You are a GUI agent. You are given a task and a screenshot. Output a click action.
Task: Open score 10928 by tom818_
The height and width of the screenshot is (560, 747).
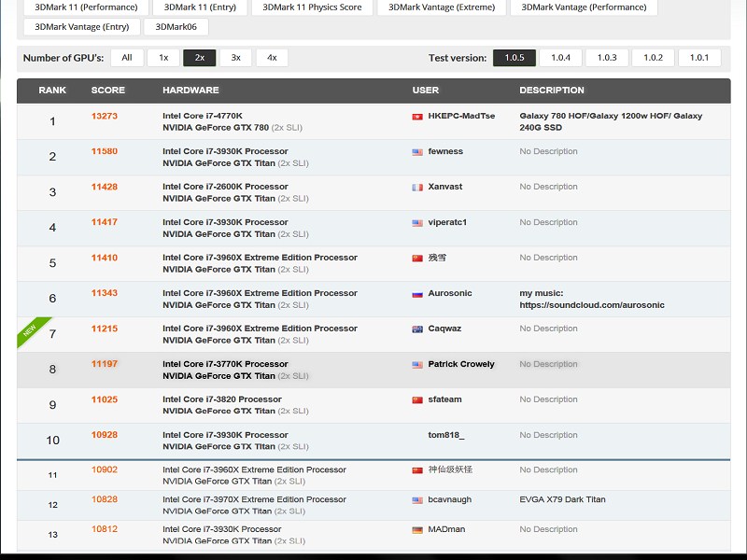point(105,435)
